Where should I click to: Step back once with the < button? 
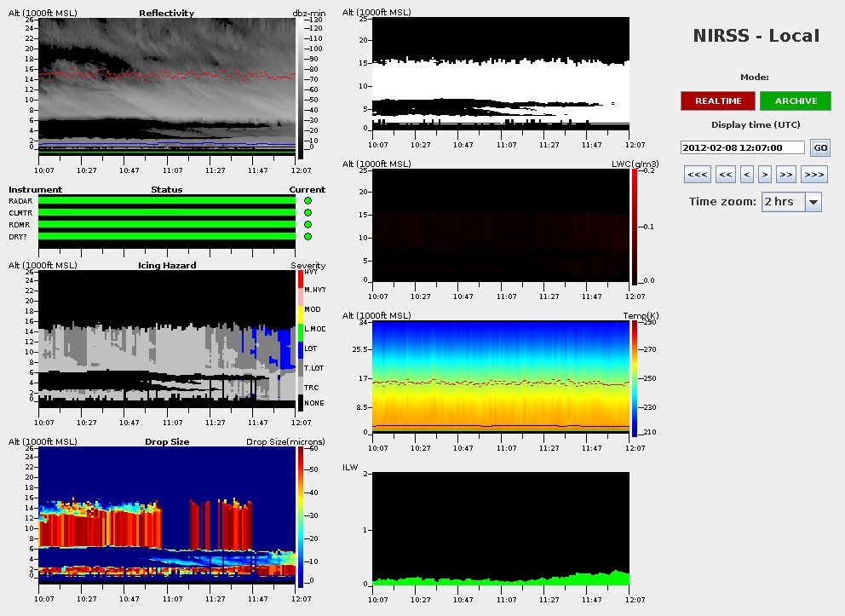(x=747, y=175)
